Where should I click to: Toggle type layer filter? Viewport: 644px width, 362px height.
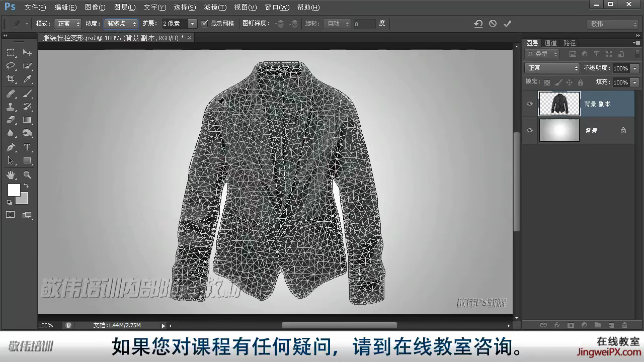point(597,54)
